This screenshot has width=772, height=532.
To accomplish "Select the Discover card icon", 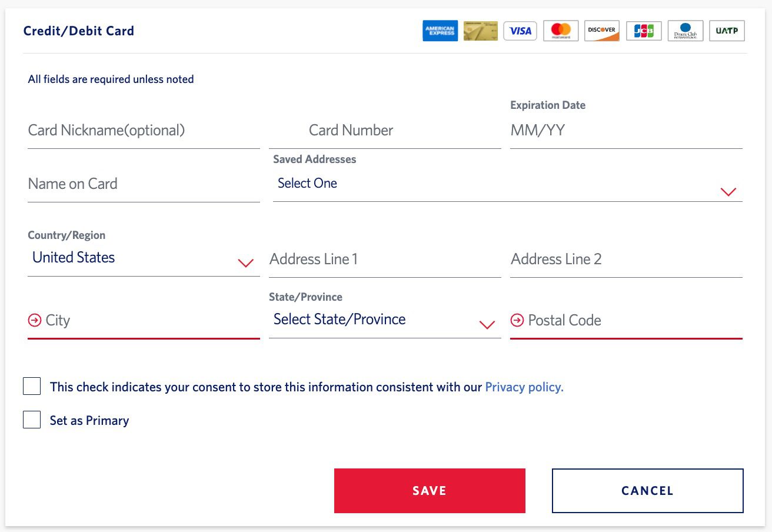I will [x=601, y=31].
